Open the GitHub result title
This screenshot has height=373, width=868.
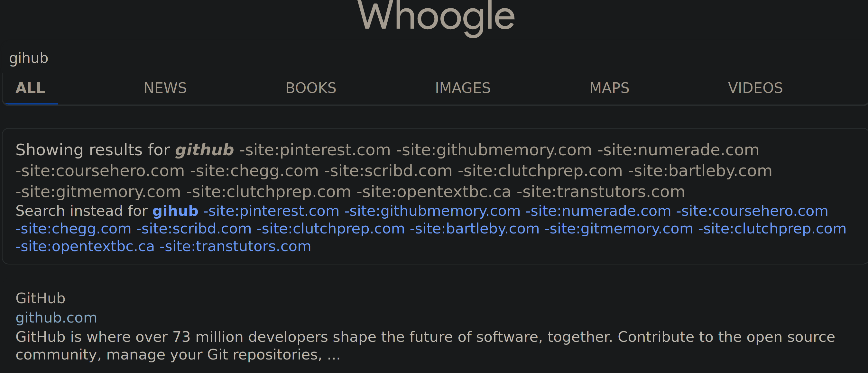pos(41,298)
